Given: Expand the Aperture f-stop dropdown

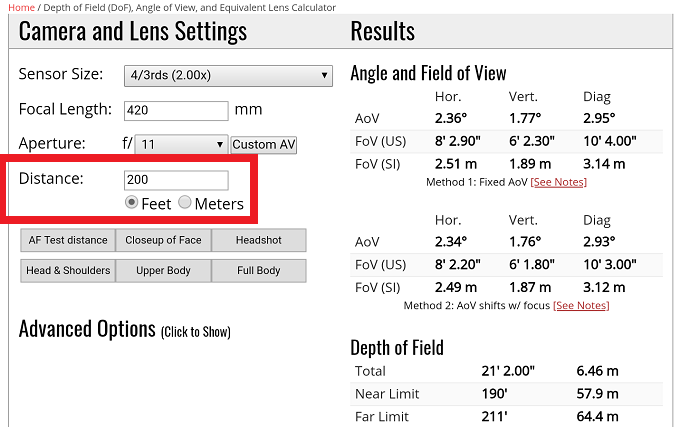Looking at the screenshot, I should coord(181,144).
